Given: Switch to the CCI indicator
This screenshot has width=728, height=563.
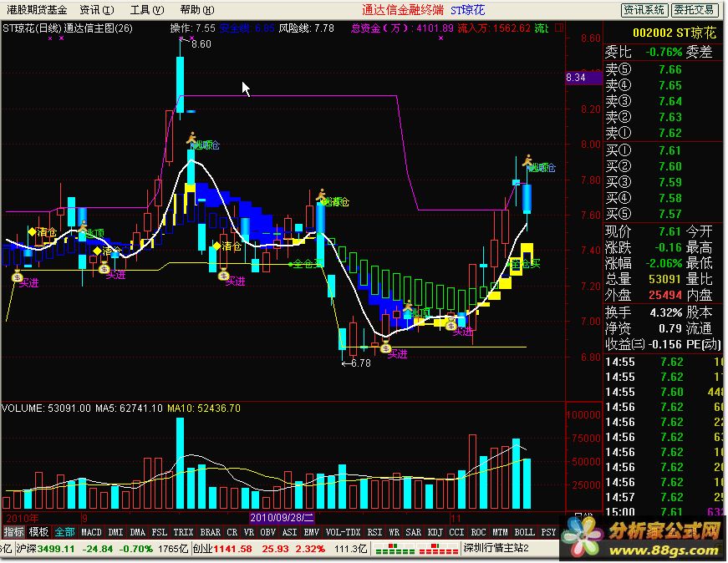Looking at the screenshot, I should 456,532.
